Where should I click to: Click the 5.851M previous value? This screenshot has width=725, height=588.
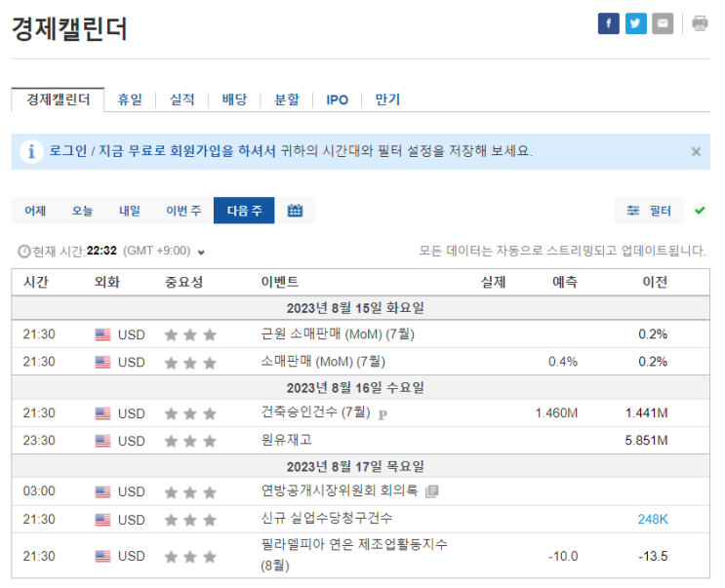pos(646,441)
